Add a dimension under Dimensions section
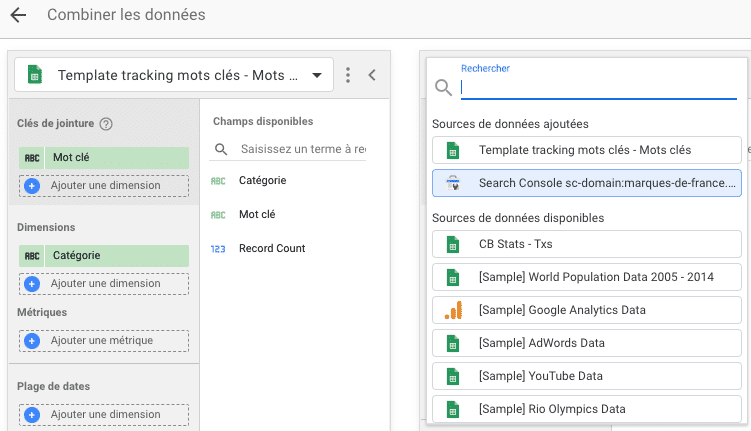 (x=104, y=283)
